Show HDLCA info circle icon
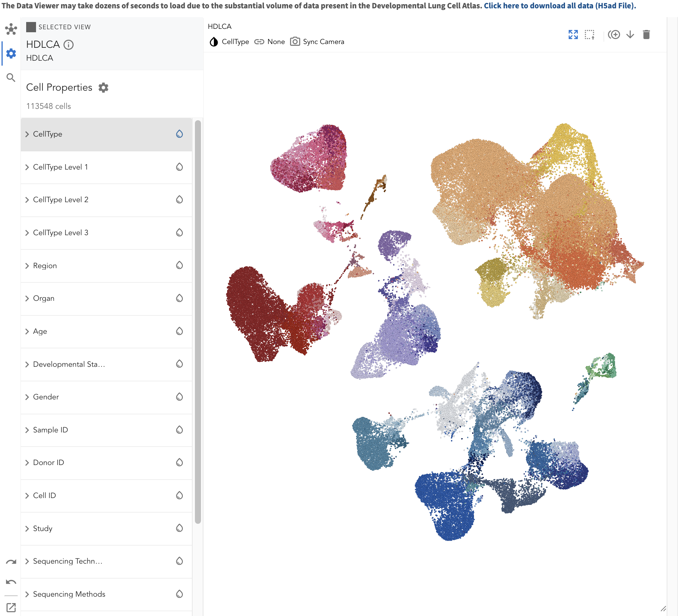The image size is (678, 616). (69, 45)
